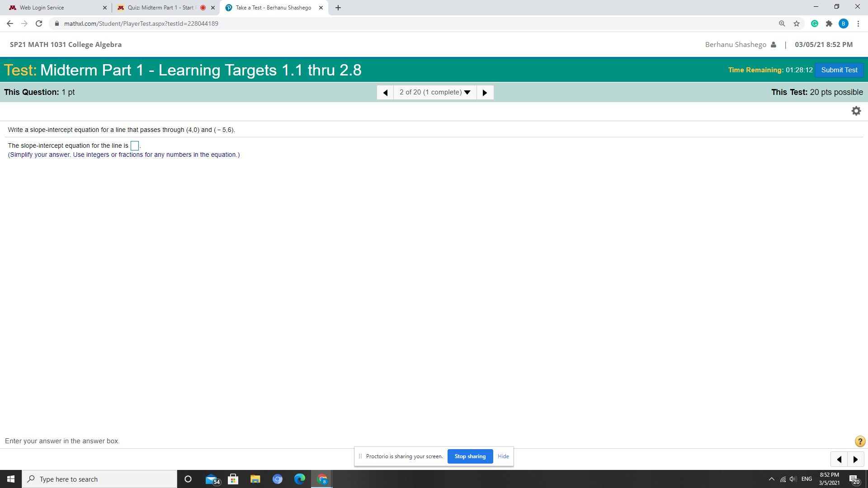Switch to the Web Login Service tab
868x488 pixels.
pyautogui.click(x=57, y=8)
